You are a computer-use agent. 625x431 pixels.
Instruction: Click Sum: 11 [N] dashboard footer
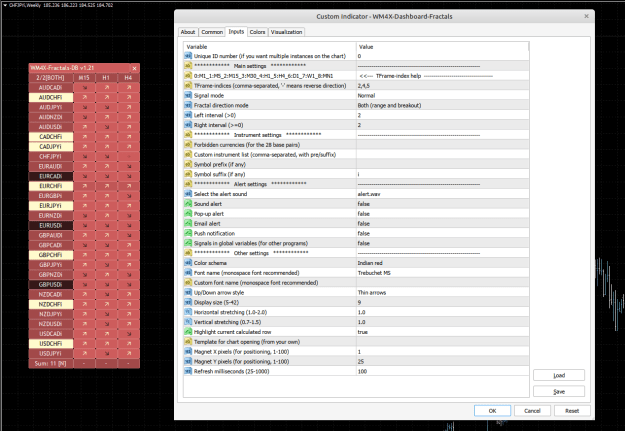click(x=51, y=363)
